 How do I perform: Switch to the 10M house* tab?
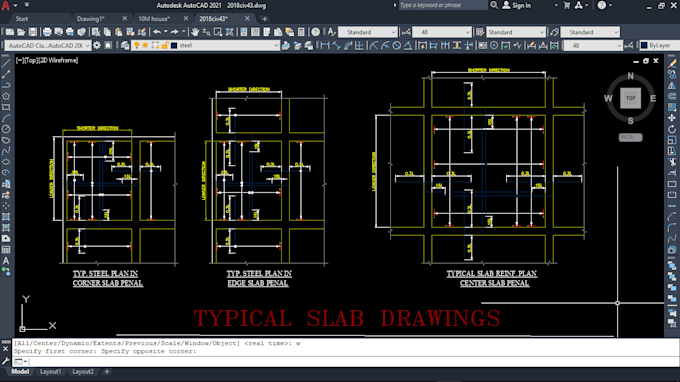(154, 19)
